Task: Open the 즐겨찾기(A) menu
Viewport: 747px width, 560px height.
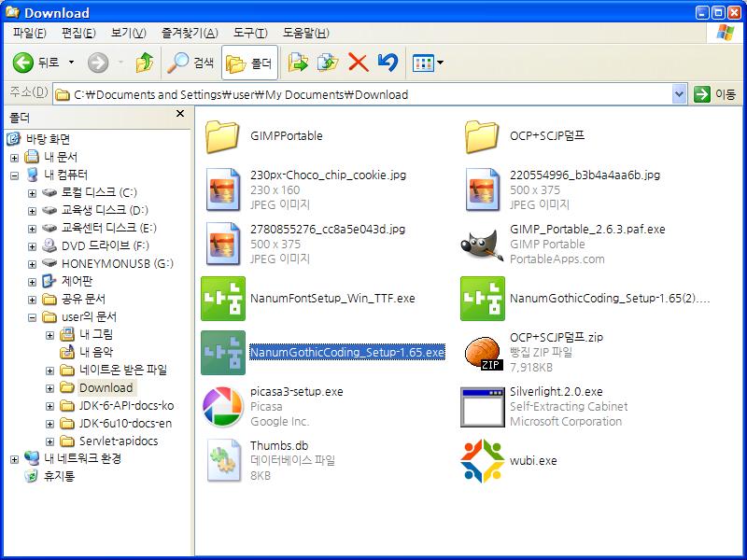Action: point(190,33)
